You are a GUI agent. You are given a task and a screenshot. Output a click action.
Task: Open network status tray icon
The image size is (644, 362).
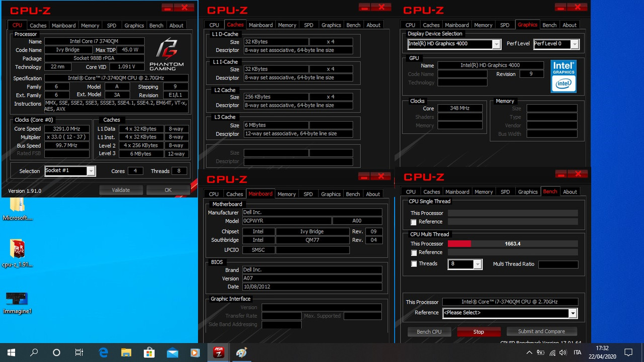coord(552,353)
